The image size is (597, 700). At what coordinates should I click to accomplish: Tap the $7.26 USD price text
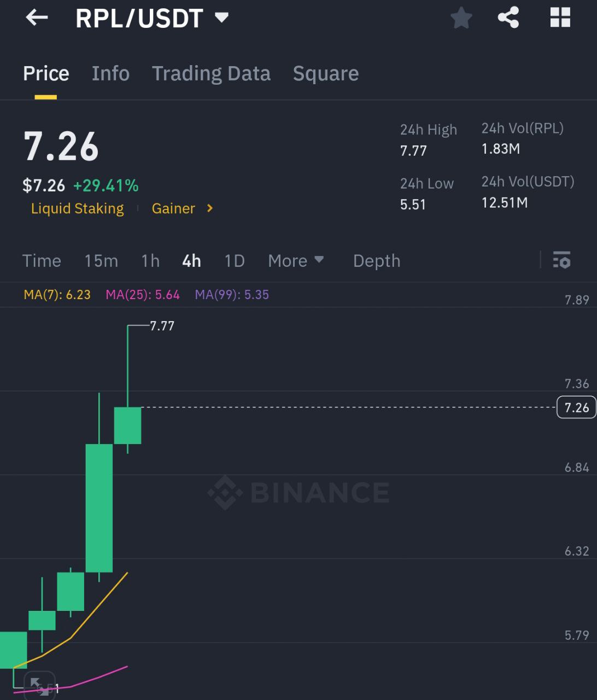(44, 185)
